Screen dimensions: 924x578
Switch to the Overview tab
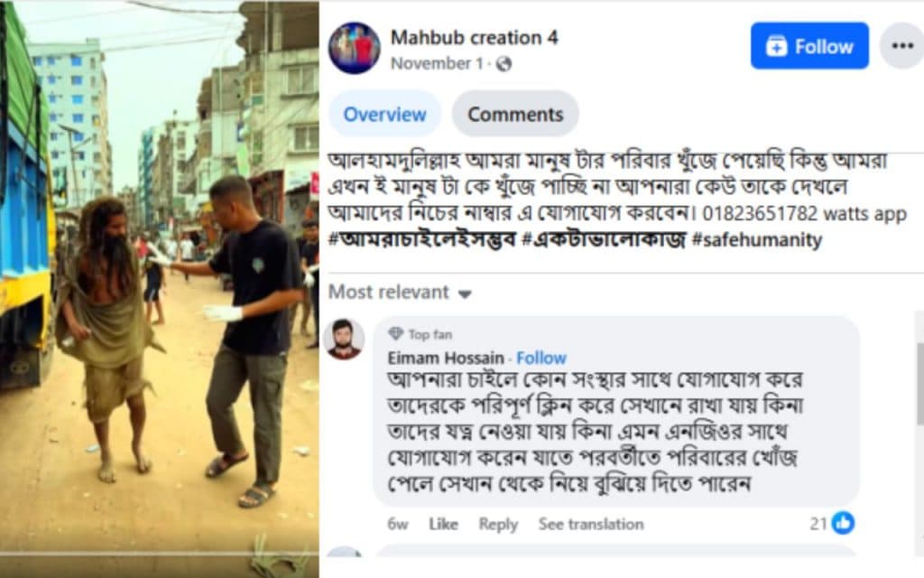click(x=384, y=115)
